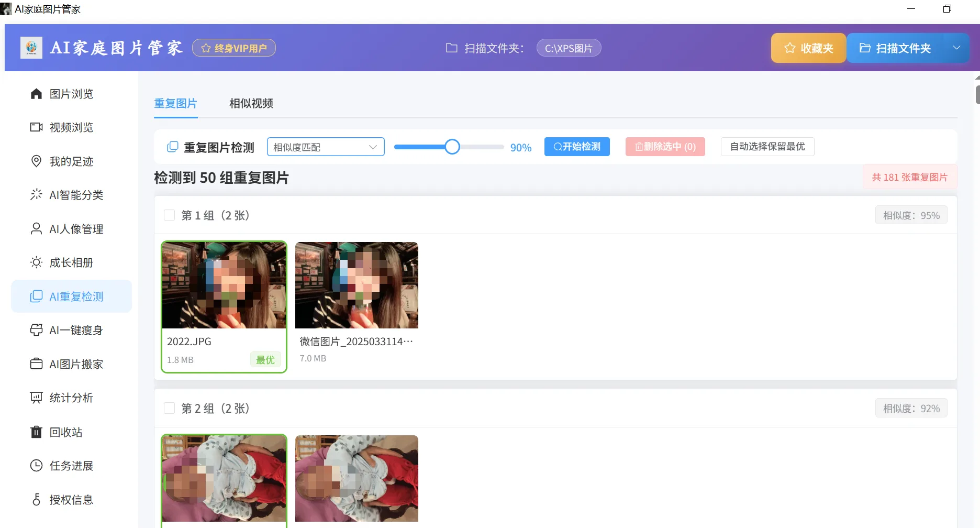Click the briefcase icon beside AI图片搬家
The height and width of the screenshot is (528, 980).
pos(36,364)
